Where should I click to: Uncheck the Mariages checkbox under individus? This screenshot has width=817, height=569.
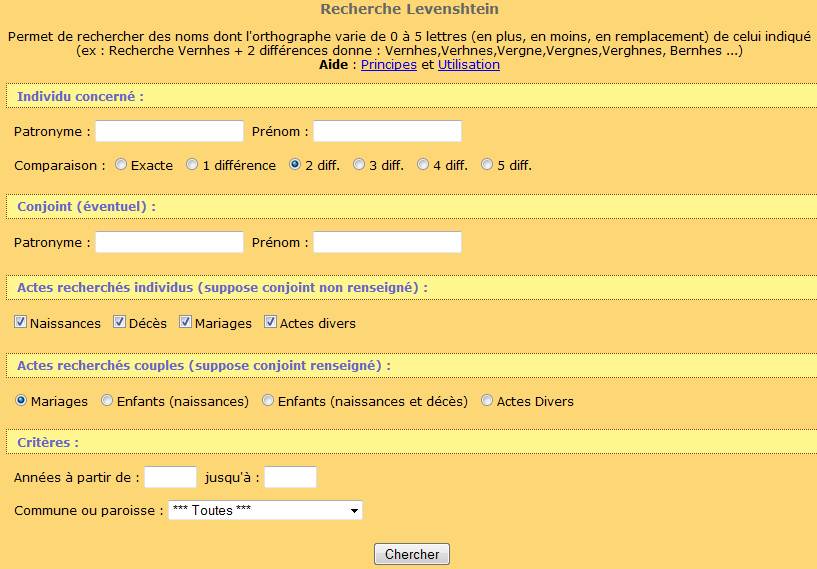point(185,322)
